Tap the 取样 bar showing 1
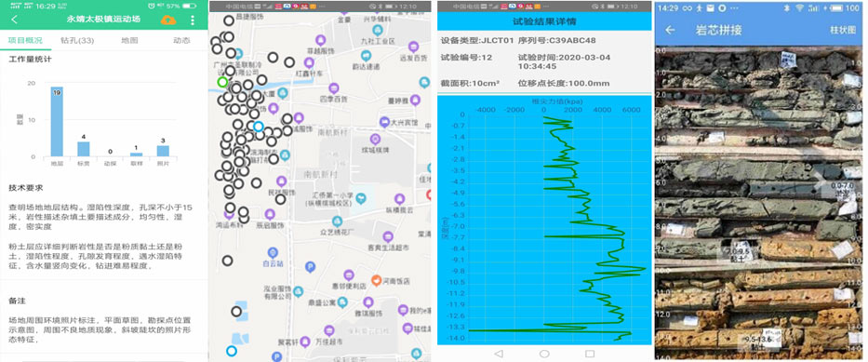Image resolution: width=868 pixels, height=362 pixels. click(x=136, y=154)
